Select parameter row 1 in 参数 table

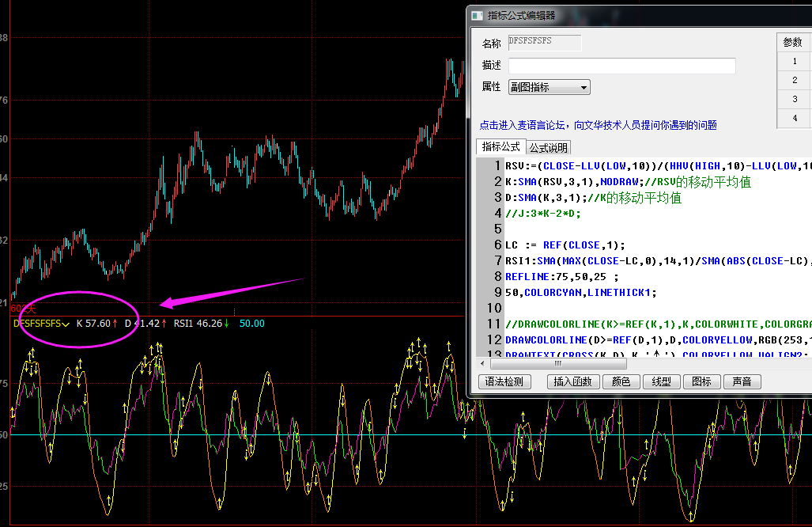pyautogui.click(x=794, y=61)
